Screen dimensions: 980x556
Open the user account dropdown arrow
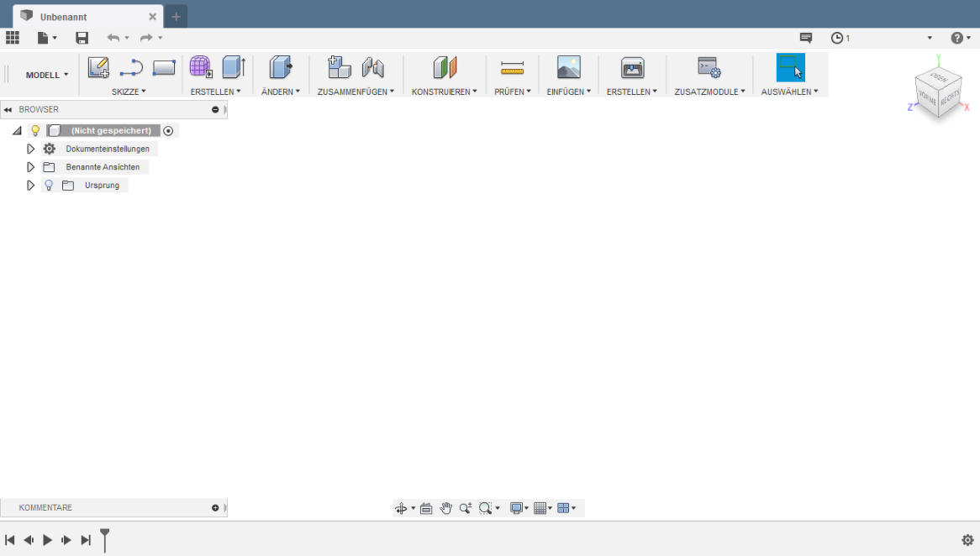coord(930,38)
